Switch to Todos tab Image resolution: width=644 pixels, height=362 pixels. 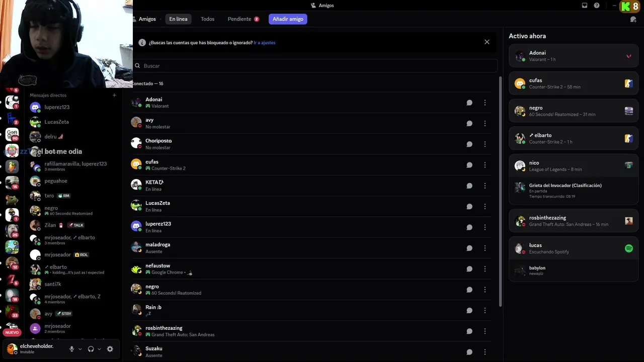coord(207,19)
